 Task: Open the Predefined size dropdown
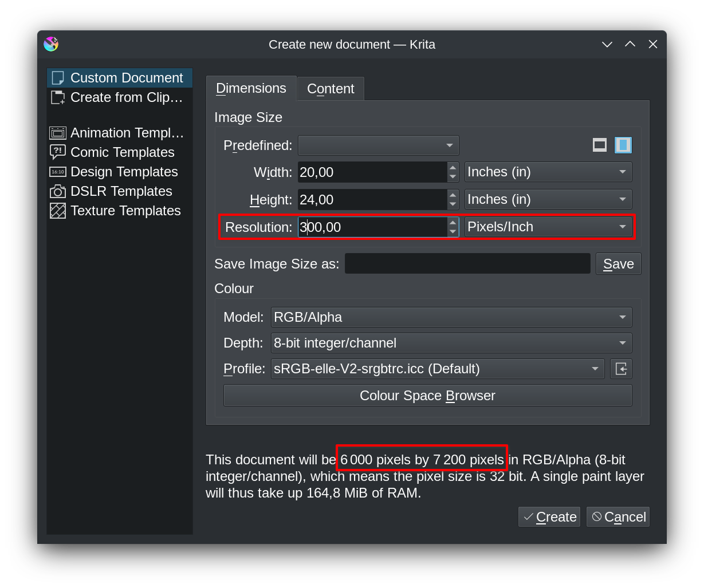(378, 145)
